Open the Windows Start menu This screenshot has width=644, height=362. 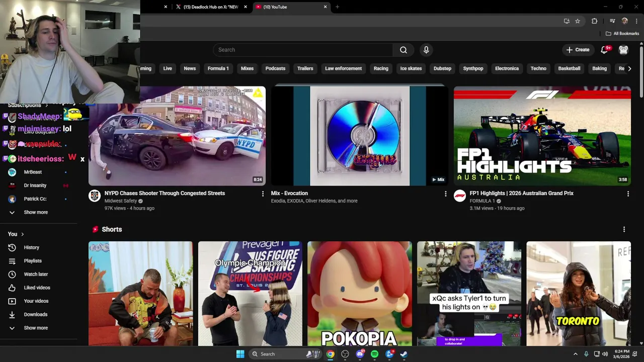pos(240,354)
